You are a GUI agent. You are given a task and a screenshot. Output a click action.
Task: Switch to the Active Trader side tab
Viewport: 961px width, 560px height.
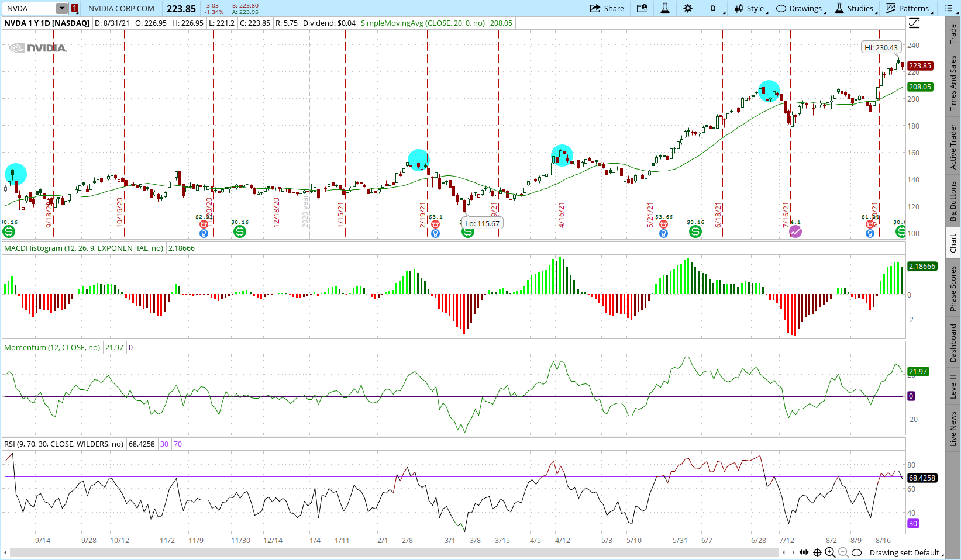(x=953, y=146)
